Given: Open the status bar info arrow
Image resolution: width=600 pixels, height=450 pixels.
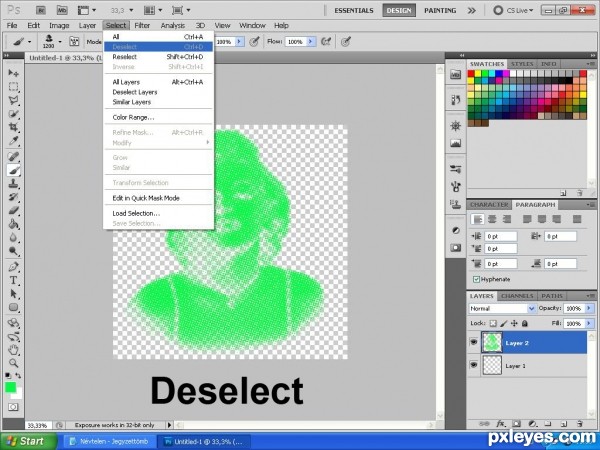Looking at the screenshot, I should (x=169, y=425).
